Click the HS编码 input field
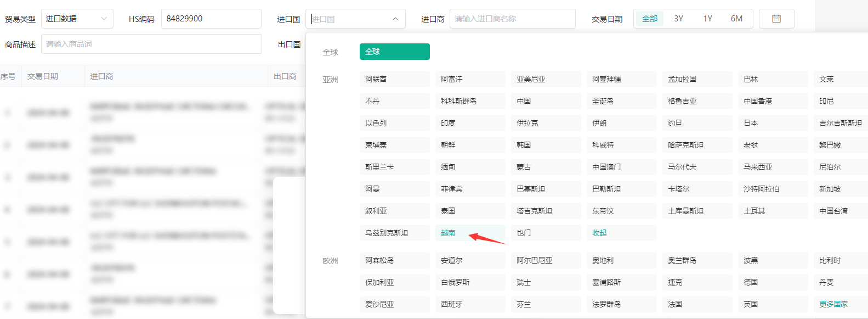The image size is (868, 319). [x=211, y=19]
